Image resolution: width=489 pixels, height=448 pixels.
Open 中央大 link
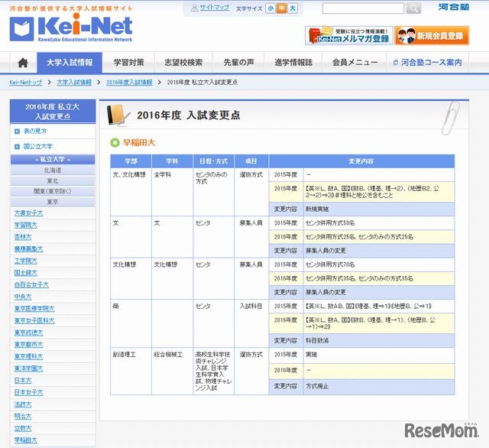tap(23, 297)
